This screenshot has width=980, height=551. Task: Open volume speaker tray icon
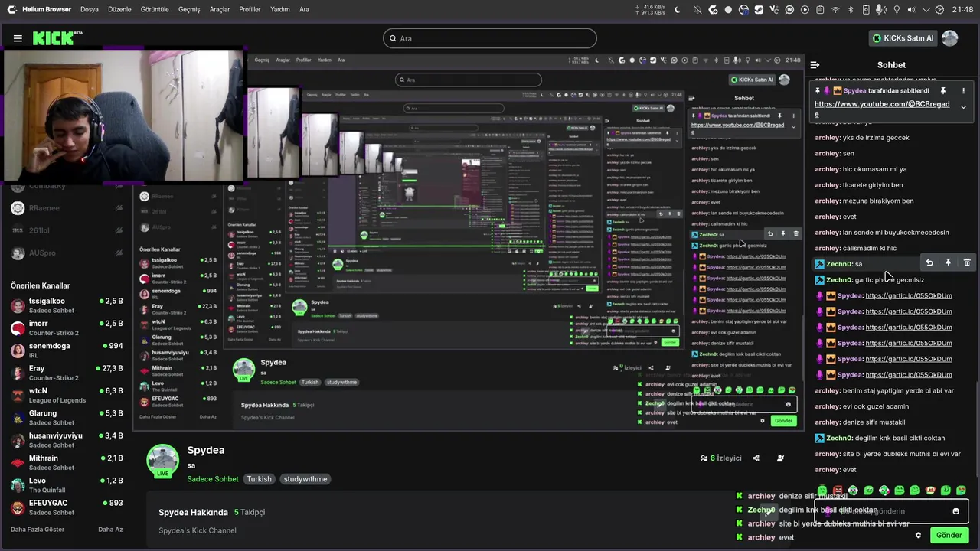click(912, 10)
